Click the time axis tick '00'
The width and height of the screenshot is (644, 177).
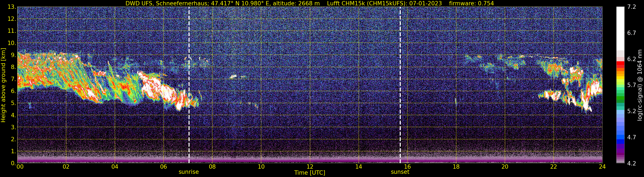tap(20, 167)
